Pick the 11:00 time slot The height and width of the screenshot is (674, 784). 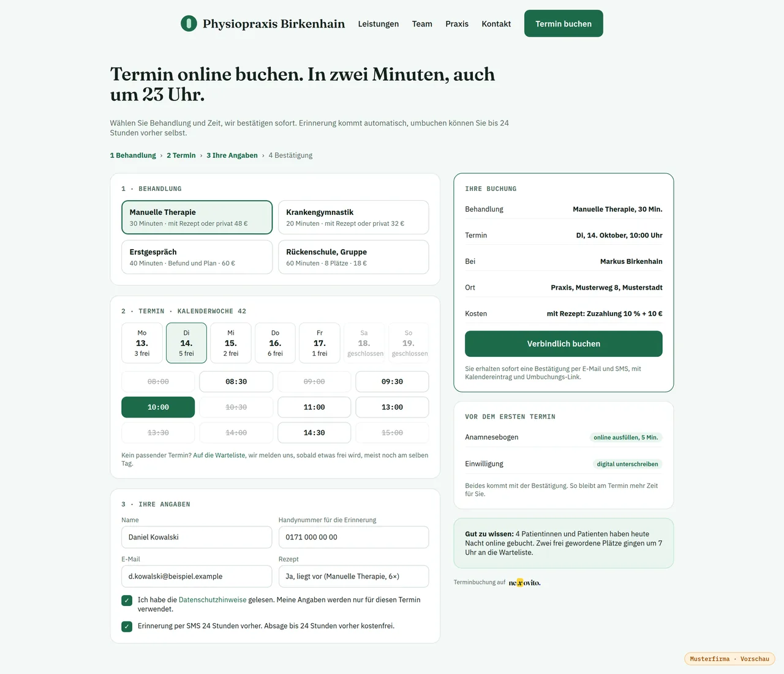314,407
